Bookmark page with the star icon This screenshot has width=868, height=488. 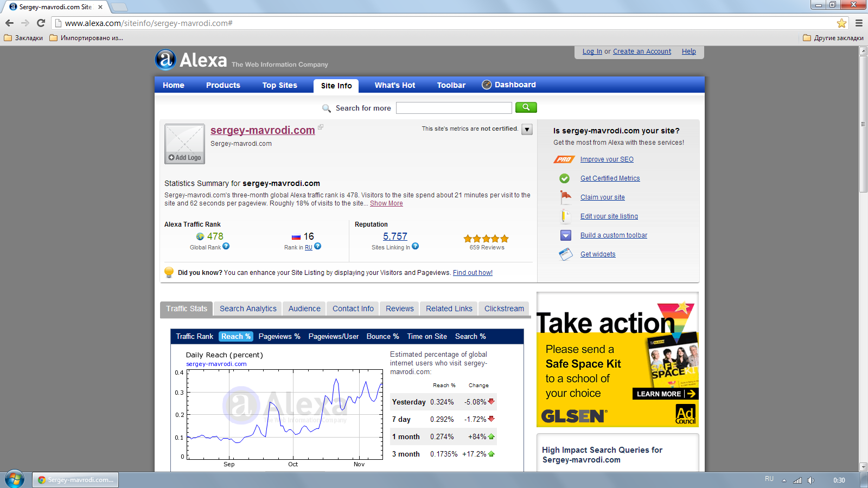841,23
